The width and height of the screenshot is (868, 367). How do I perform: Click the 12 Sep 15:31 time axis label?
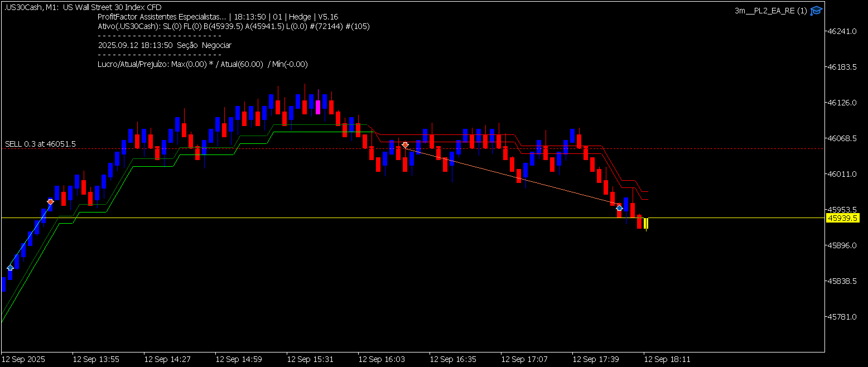click(310, 360)
